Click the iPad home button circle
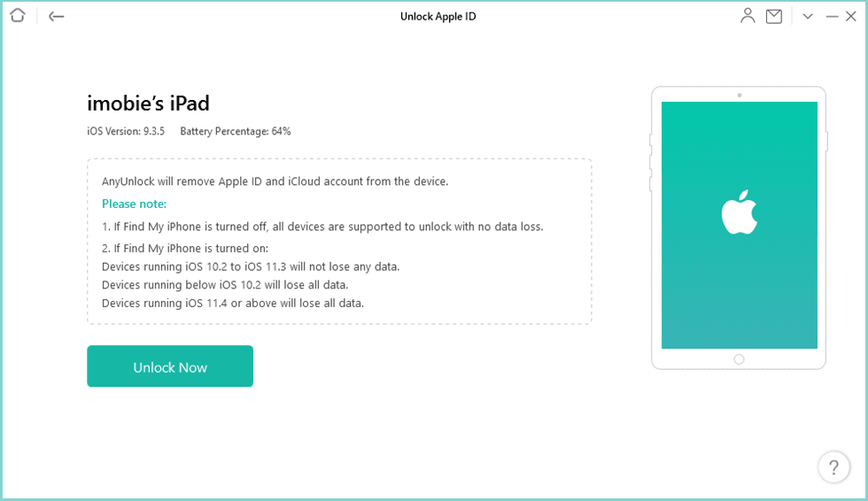This screenshot has height=501, width=868. coord(739,359)
